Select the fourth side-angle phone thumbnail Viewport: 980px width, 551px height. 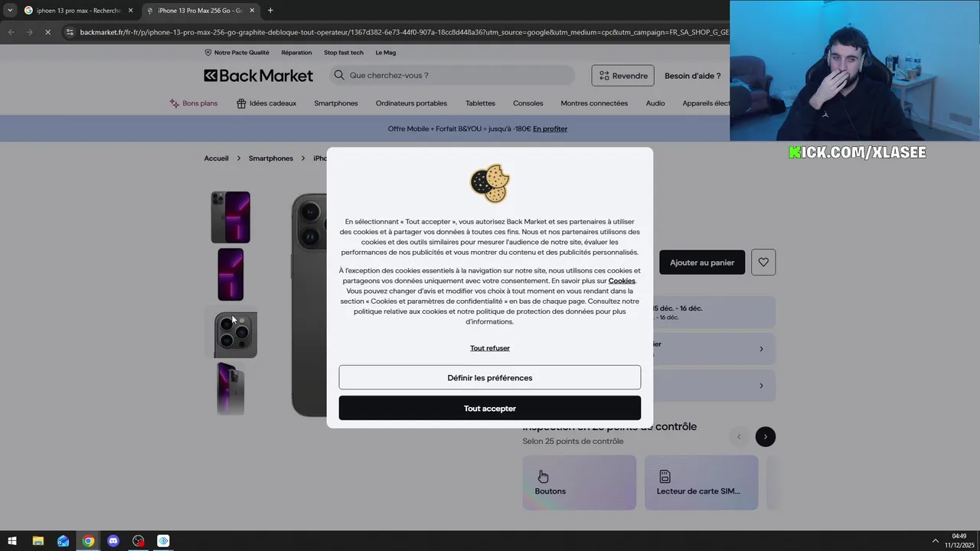(x=230, y=389)
